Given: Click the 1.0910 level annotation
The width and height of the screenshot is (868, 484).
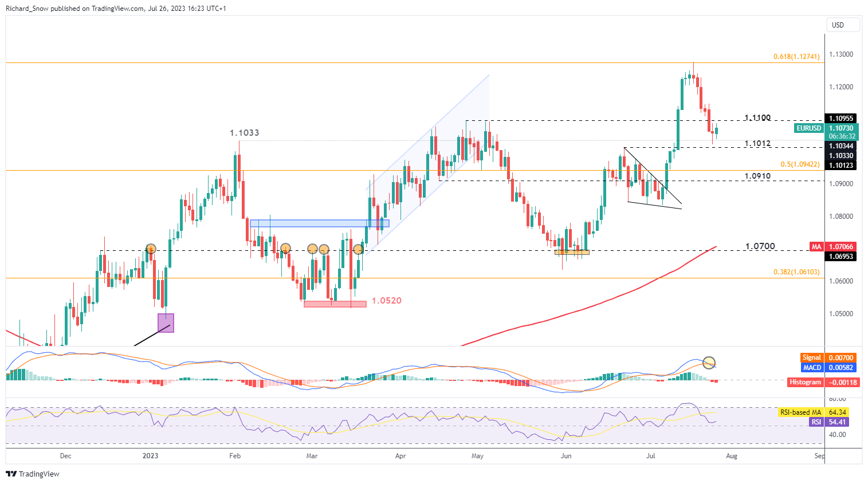Looking at the screenshot, I should click(x=757, y=176).
